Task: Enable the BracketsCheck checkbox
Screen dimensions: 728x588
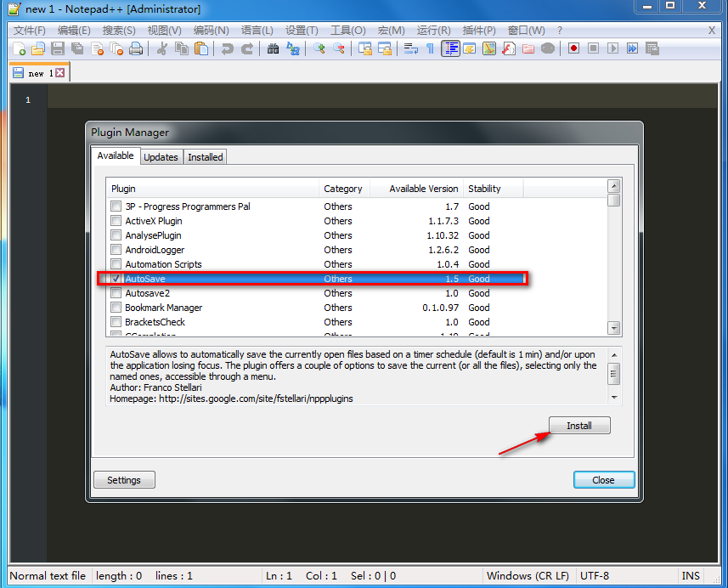Action: (116, 322)
